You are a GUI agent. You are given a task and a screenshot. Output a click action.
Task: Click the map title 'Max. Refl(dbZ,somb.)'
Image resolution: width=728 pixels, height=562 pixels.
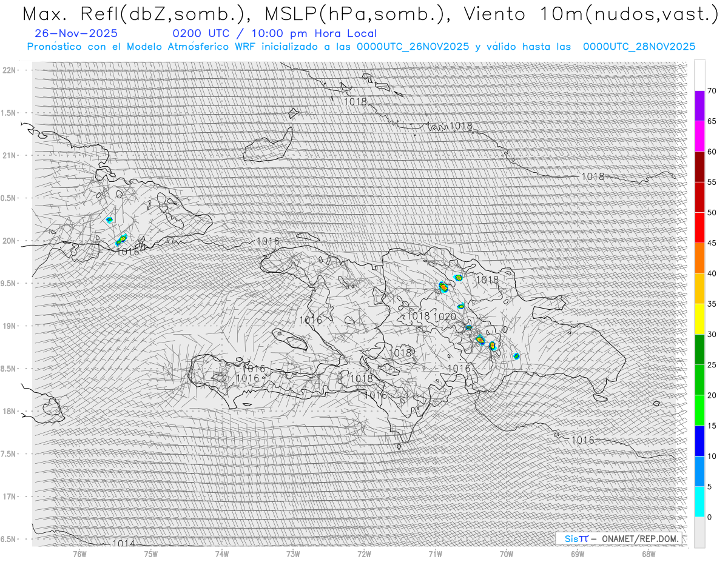point(139,13)
